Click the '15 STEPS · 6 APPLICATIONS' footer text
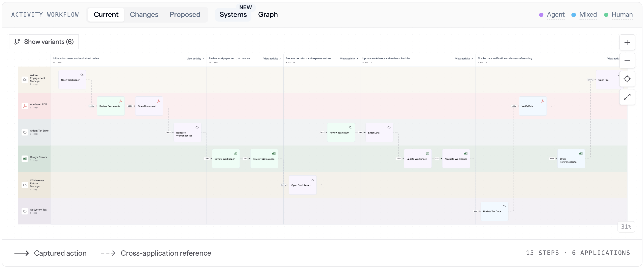Image resolution: width=644 pixels, height=269 pixels. coord(578,253)
